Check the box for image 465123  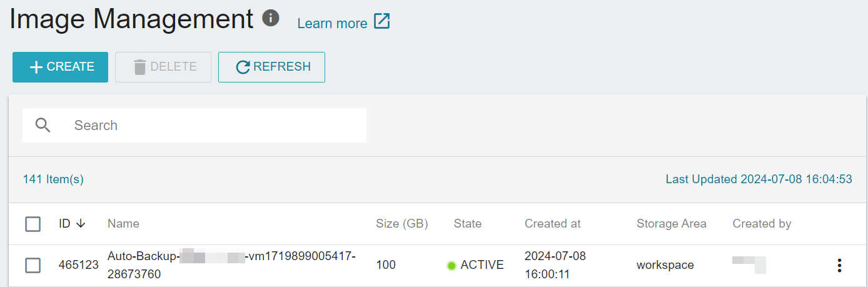pos(33,265)
